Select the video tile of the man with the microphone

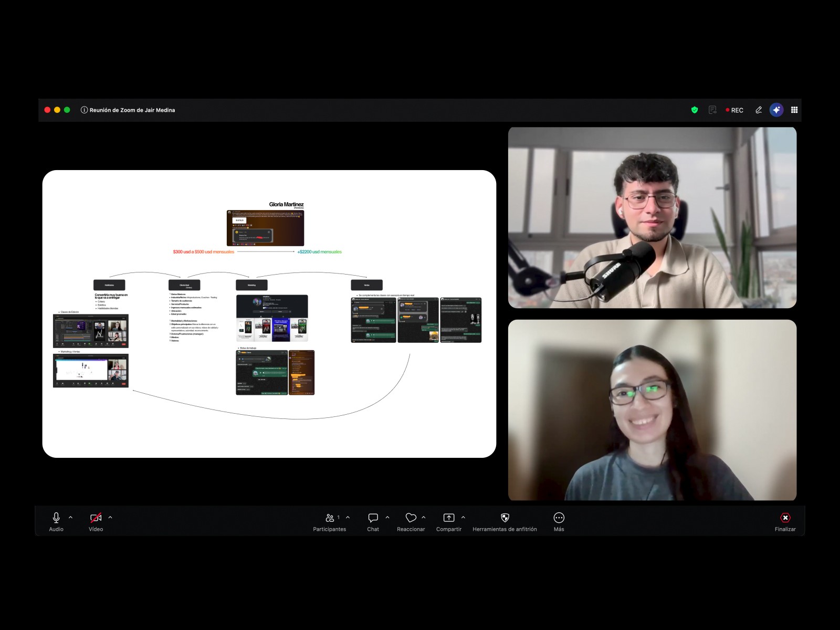click(x=652, y=217)
